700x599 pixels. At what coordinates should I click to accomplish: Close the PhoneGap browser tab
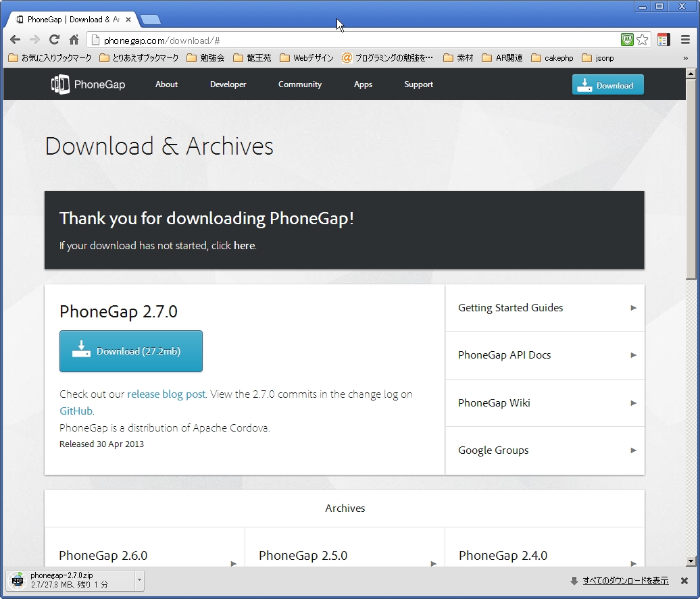pos(128,20)
